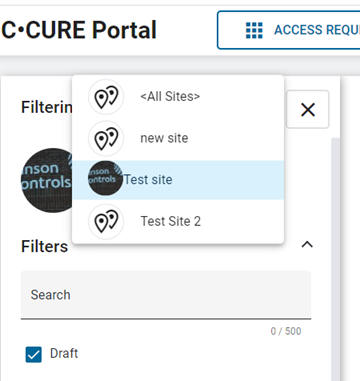Click the Johnson Controls logo in Test site row
Viewport: 360px width, 381px height.
point(105,178)
